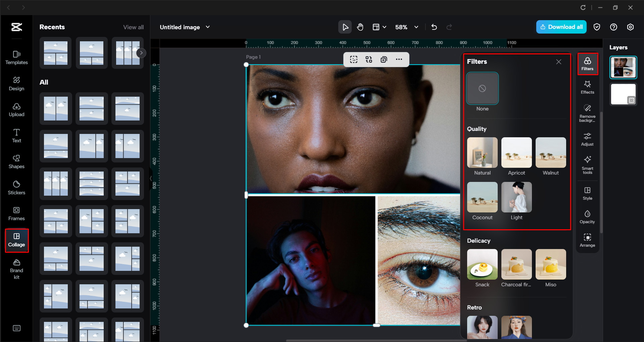
Task: Open the Effects panel
Action: pos(587,87)
